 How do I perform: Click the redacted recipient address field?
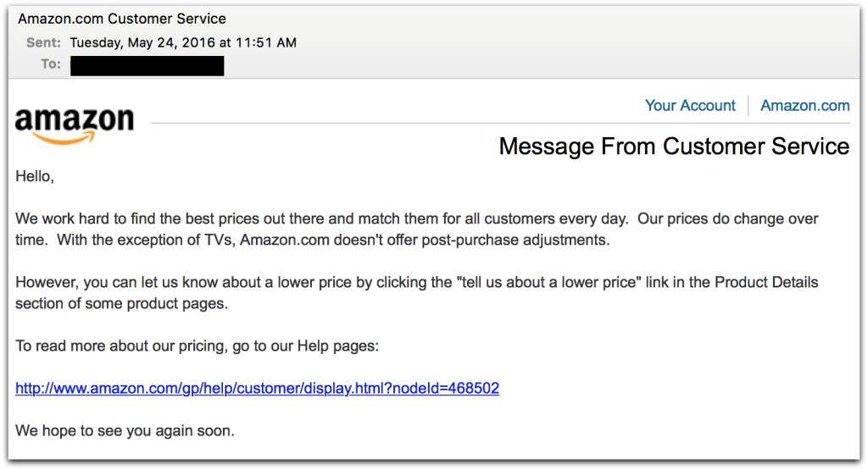click(147, 65)
